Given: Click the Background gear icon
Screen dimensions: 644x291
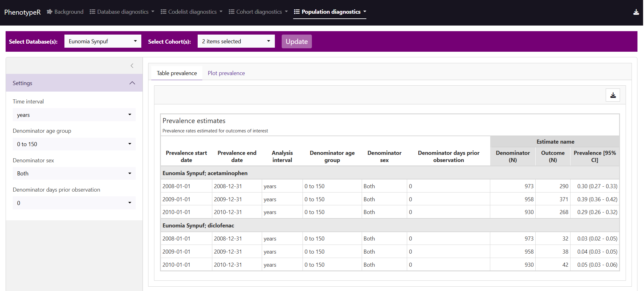Looking at the screenshot, I should coord(49,12).
